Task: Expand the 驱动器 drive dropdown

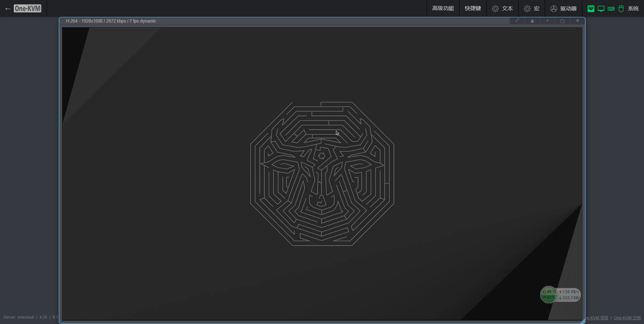Action: 563,8
